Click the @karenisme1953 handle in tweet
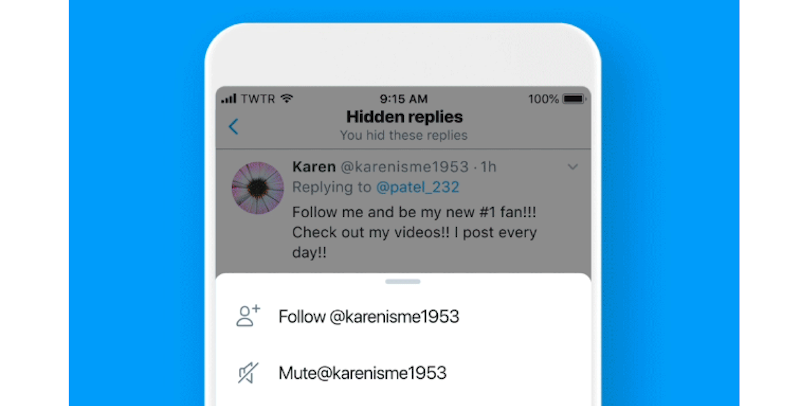The image size is (800, 406). (404, 167)
